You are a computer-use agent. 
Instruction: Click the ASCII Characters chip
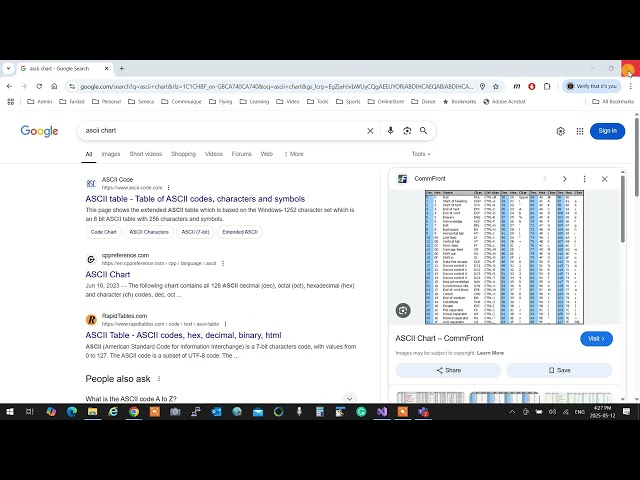point(149,232)
